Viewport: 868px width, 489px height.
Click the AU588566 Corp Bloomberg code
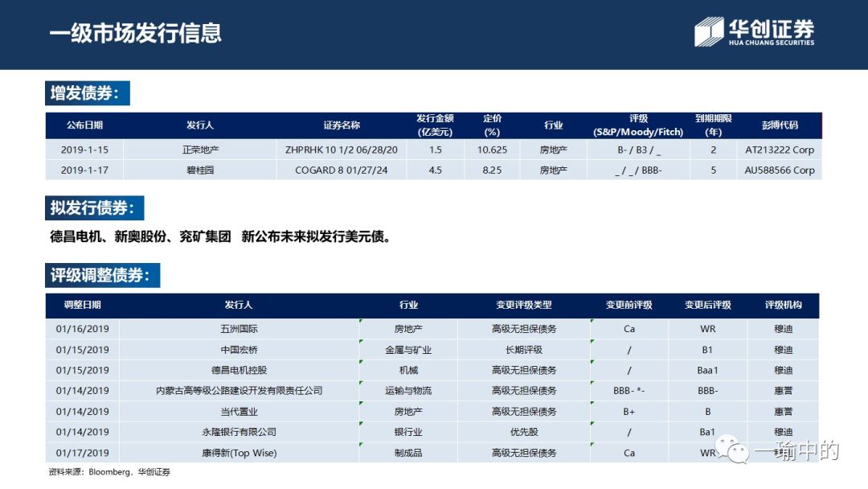(x=780, y=170)
